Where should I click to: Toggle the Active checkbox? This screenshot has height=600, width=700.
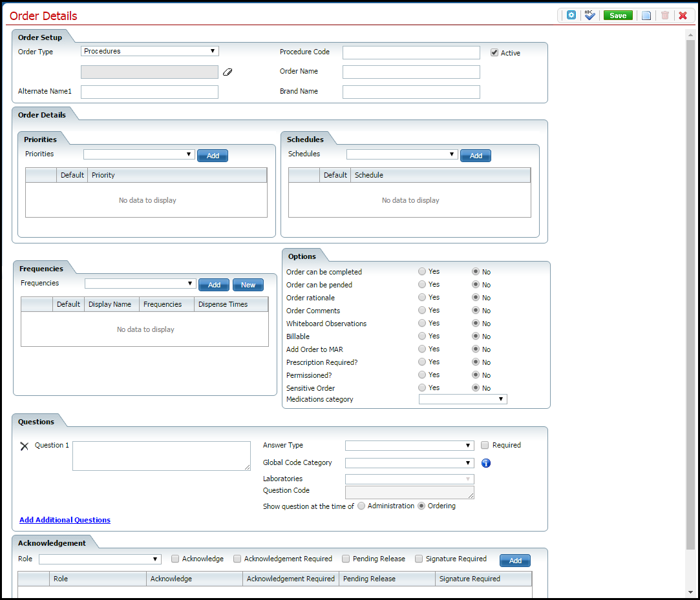(494, 53)
